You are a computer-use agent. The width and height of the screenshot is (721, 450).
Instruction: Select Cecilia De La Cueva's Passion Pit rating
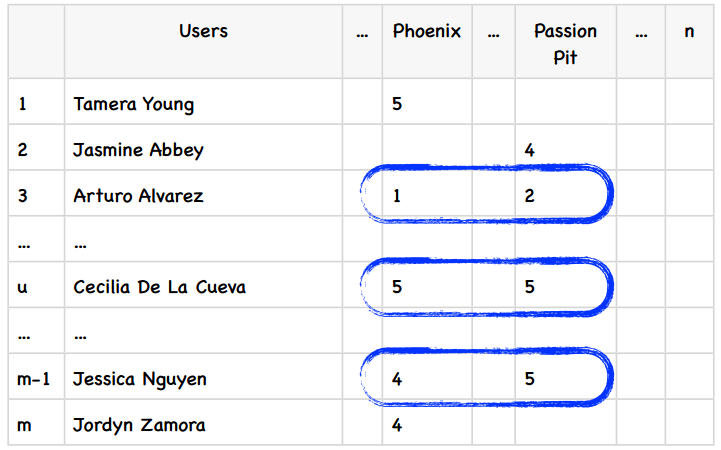(529, 287)
